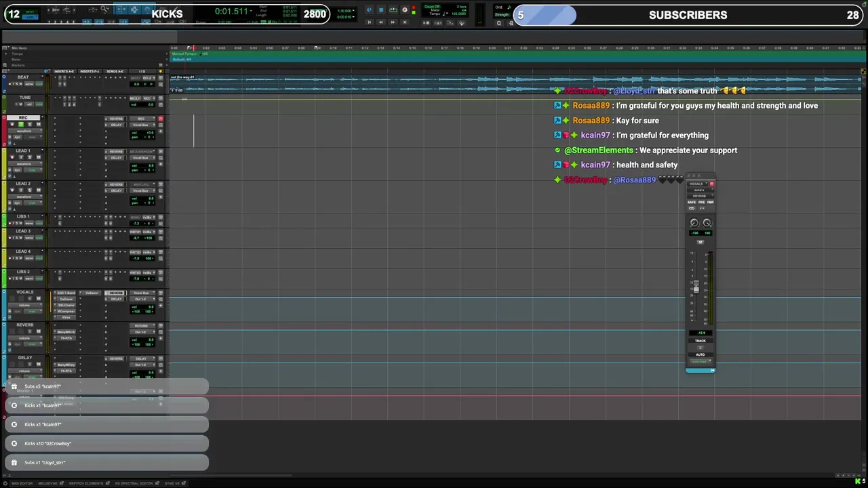Image resolution: width=868 pixels, height=488 pixels.
Task: Solo the REVERB aux track
Action: click(30, 331)
